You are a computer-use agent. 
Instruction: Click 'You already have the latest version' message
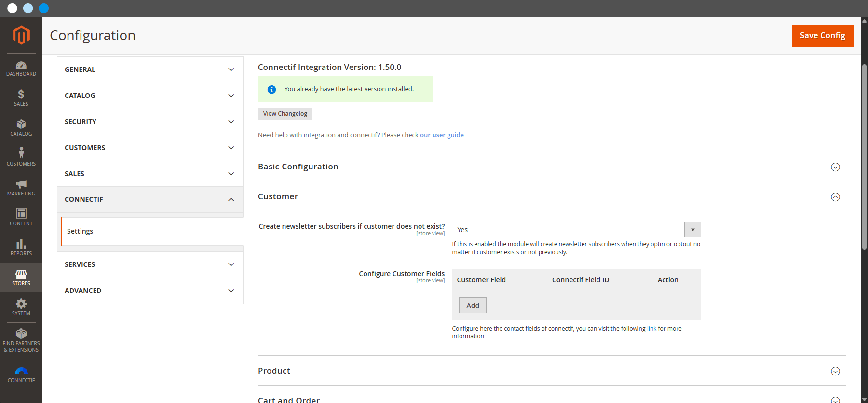point(349,89)
